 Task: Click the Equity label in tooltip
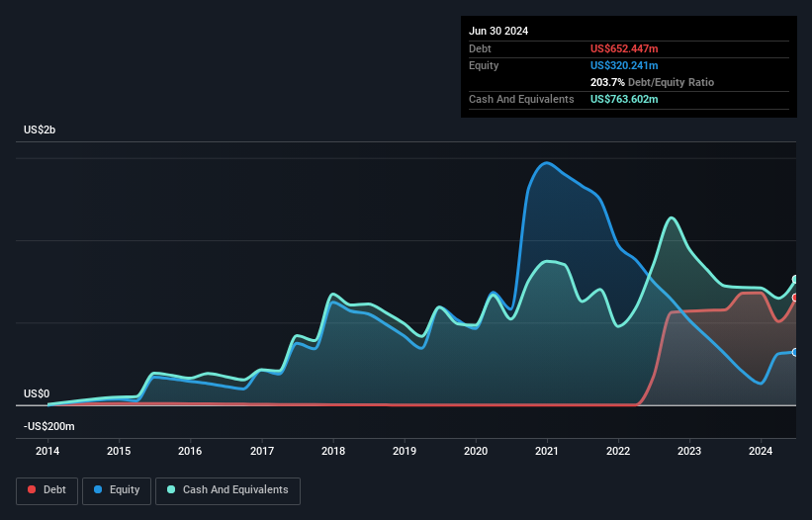[x=484, y=65]
